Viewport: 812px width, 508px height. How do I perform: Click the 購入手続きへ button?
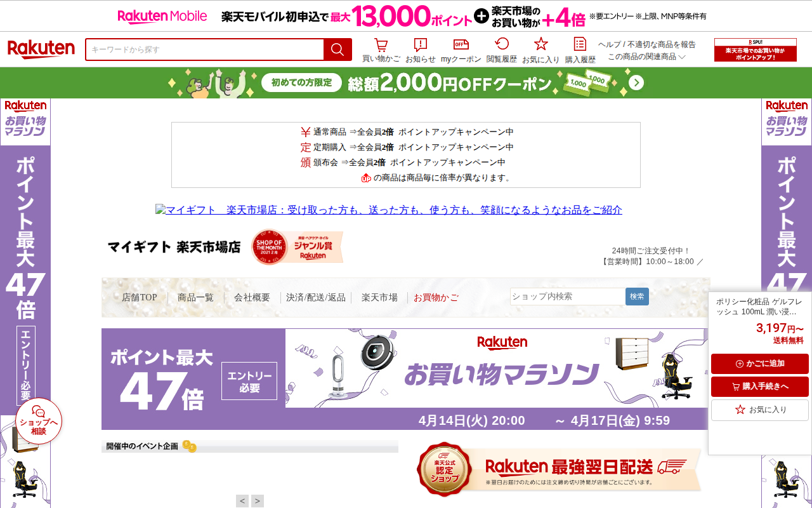(x=759, y=387)
